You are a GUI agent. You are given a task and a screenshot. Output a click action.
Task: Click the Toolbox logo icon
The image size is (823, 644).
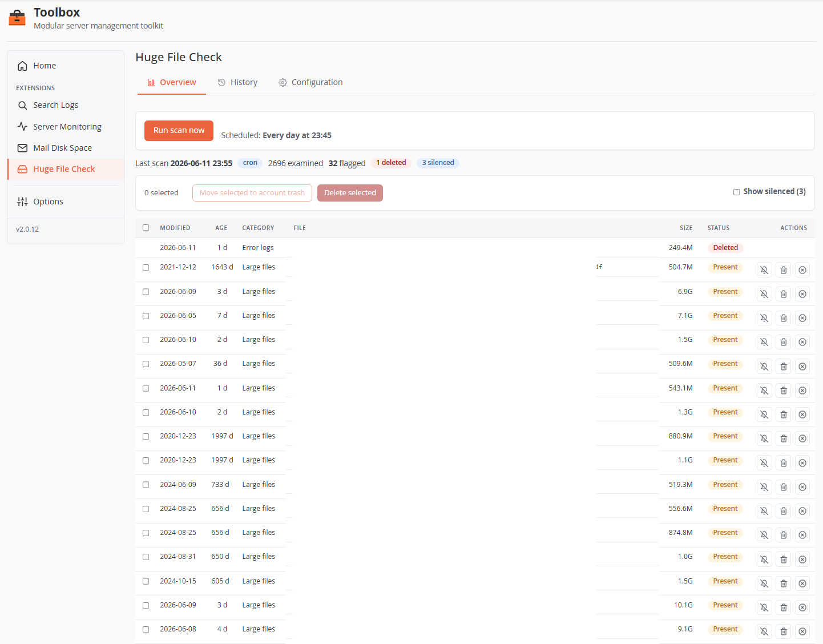pyautogui.click(x=17, y=18)
